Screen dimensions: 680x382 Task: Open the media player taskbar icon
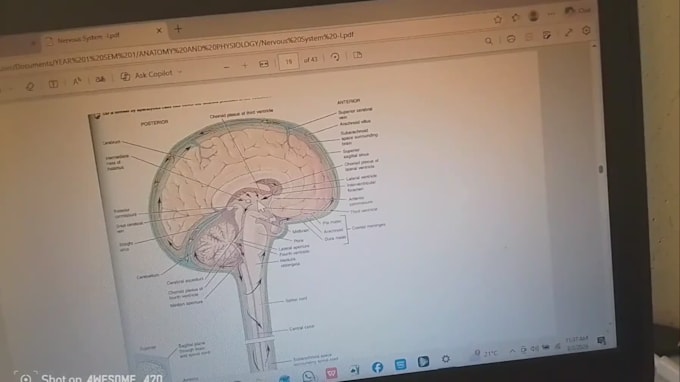(423, 362)
